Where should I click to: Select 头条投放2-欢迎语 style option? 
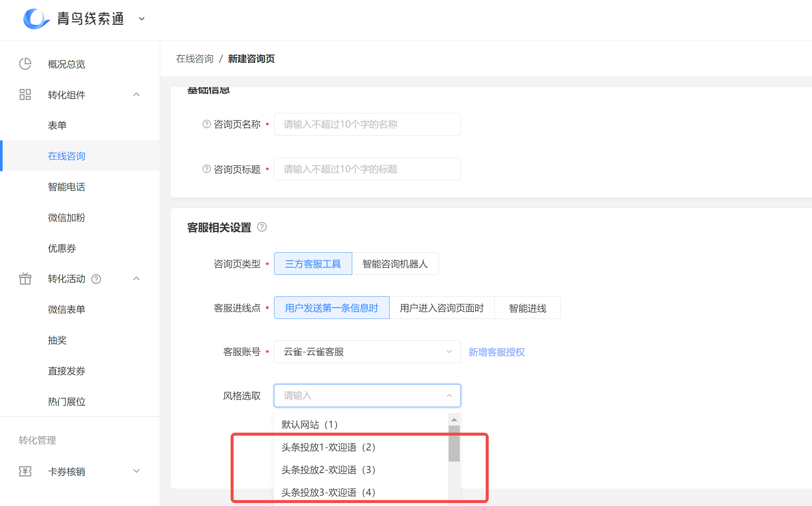(328, 470)
